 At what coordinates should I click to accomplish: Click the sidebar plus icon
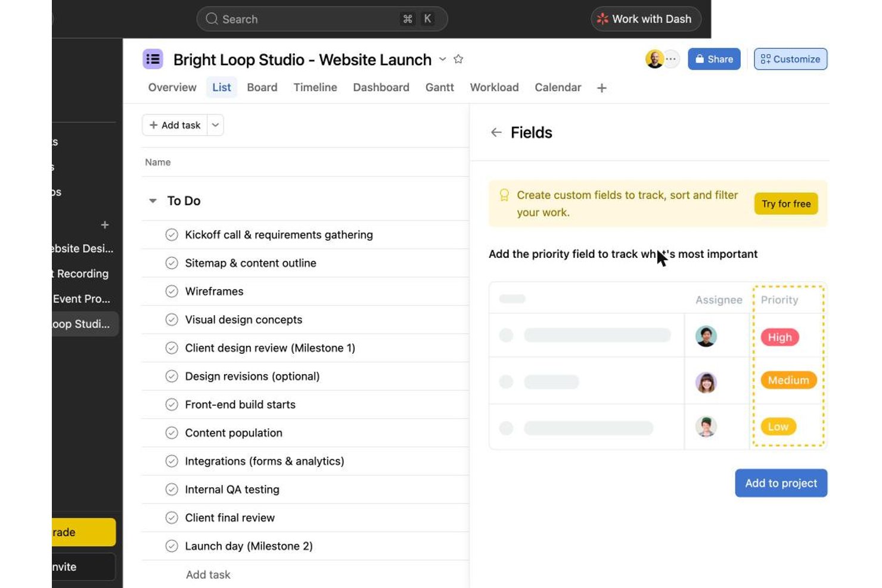pyautogui.click(x=105, y=225)
